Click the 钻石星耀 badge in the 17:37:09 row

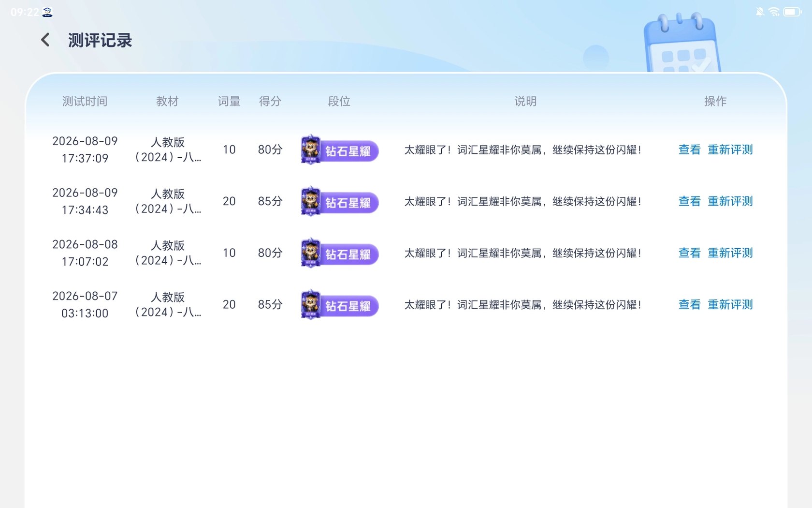pyautogui.click(x=339, y=150)
